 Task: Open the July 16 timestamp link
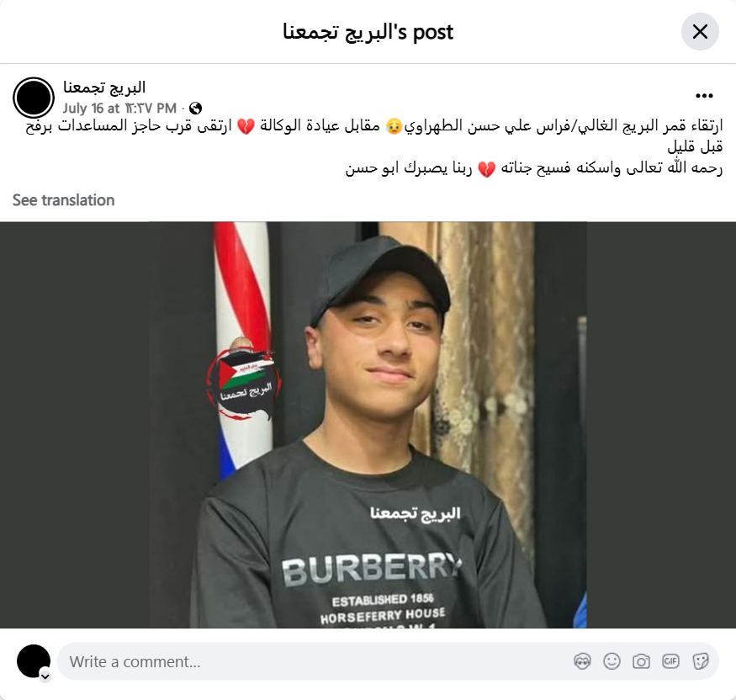pyautogui.click(x=119, y=109)
